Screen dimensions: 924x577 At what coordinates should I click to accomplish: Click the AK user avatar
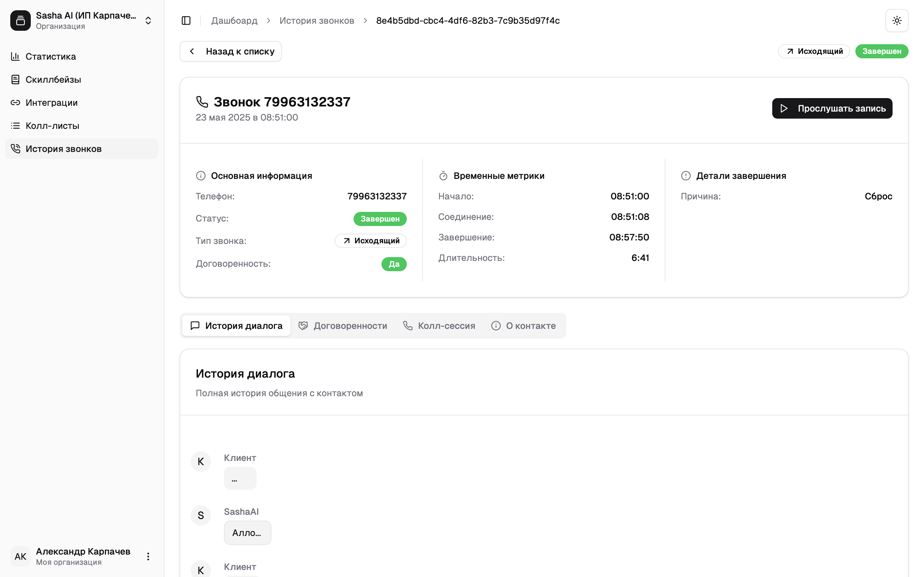[x=21, y=556]
